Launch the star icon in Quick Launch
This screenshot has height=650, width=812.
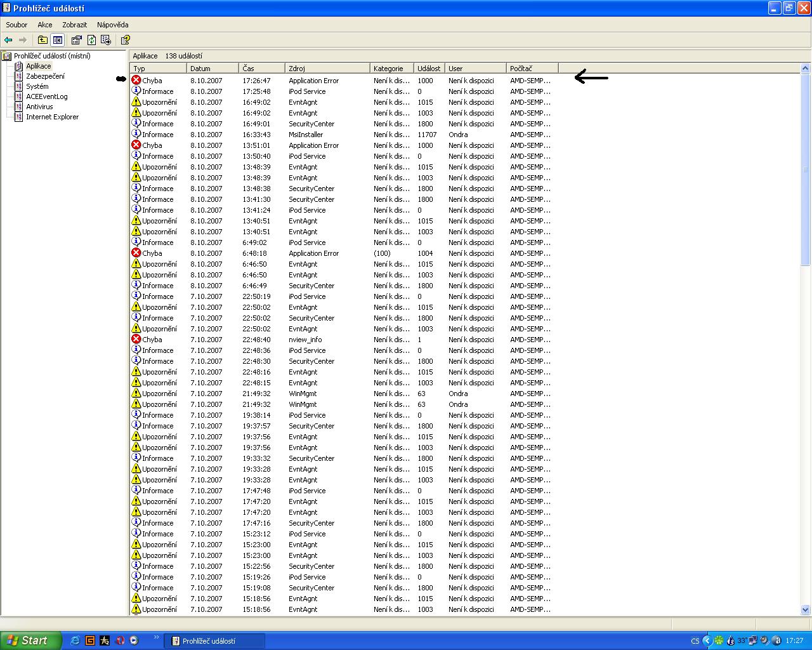[x=105, y=640]
